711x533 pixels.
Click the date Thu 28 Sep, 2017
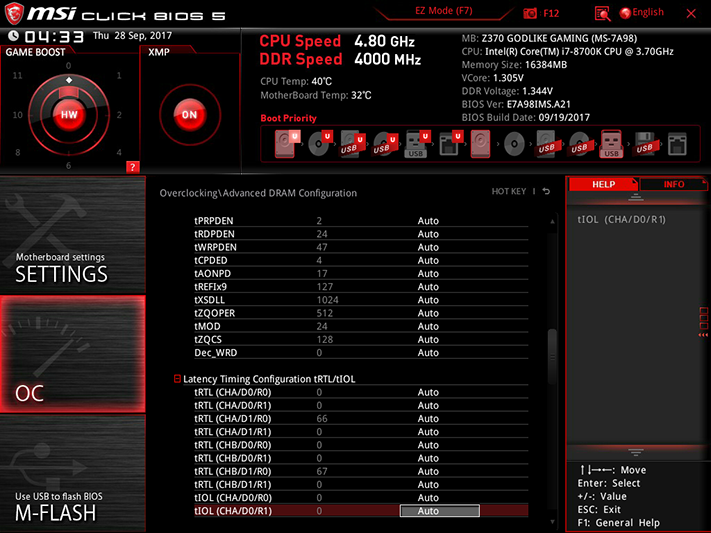coord(132,36)
